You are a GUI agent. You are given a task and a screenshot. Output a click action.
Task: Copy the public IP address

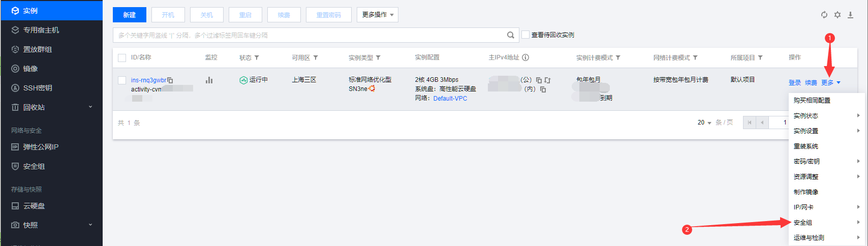pyautogui.click(x=539, y=80)
